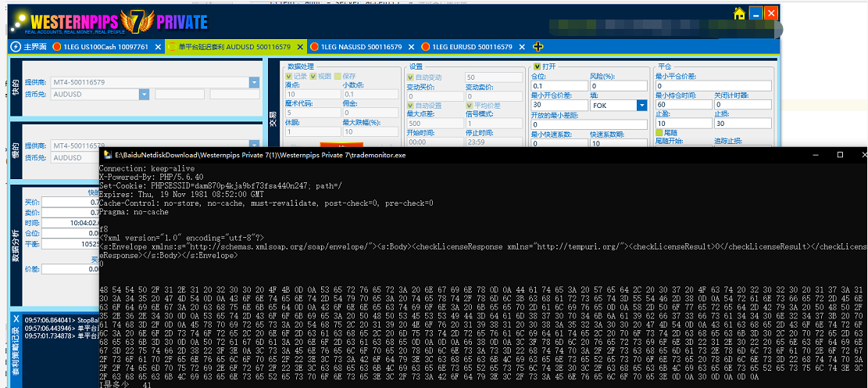Click the 最大跌幅(%) input field
This screenshot has height=388, width=868.
370,132
